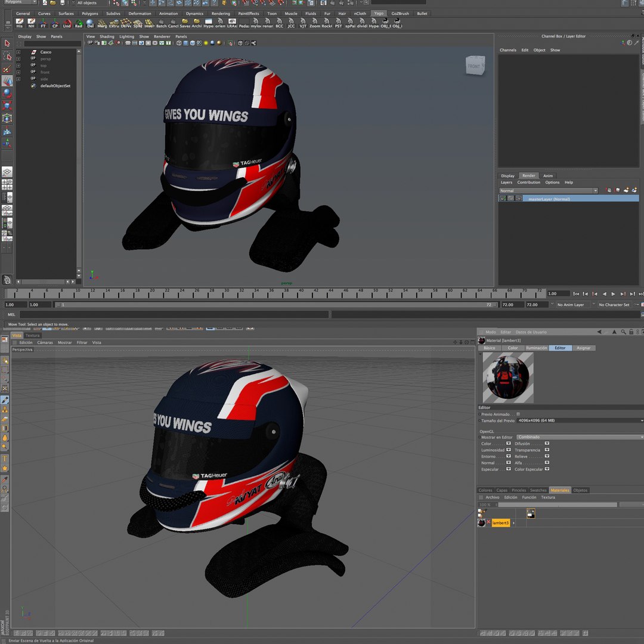Click the Asignar tab button
Image resolution: width=644 pixels, height=644 pixels.
[583, 348]
